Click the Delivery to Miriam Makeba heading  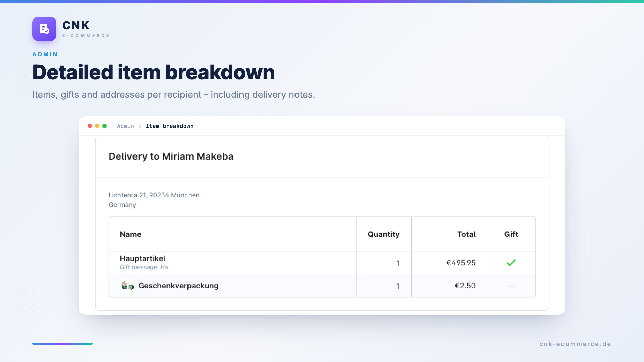pyautogui.click(x=171, y=156)
